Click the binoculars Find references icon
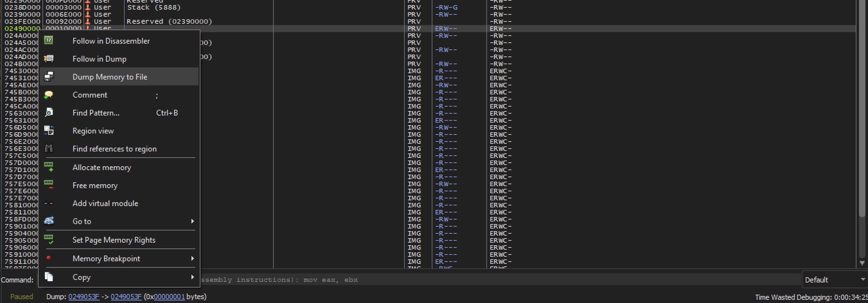The height and width of the screenshot is (303, 868). [49, 149]
